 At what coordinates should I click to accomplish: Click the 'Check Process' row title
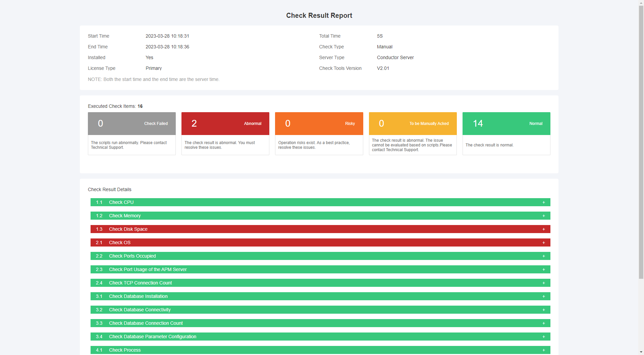(x=125, y=350)
